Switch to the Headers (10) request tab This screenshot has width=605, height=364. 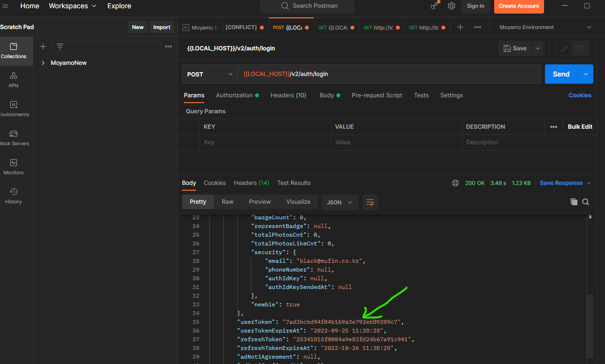pos(288,95)
